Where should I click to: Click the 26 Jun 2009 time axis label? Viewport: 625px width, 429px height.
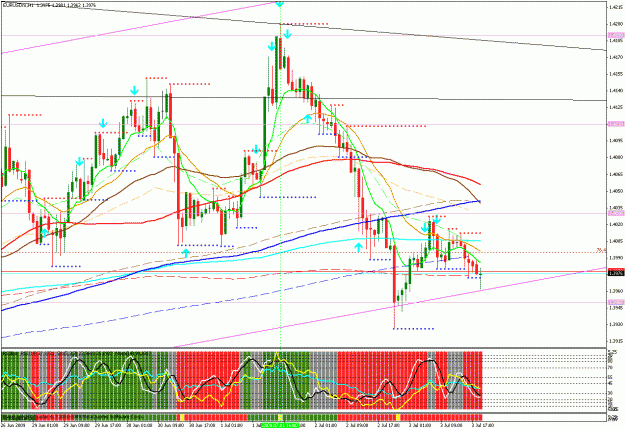click(13, 425)
